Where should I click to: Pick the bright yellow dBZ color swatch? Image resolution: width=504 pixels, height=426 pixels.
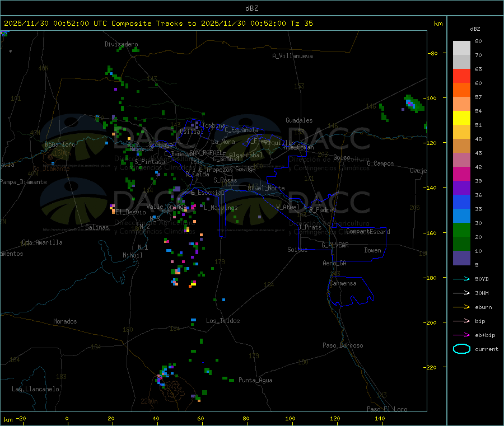click(461, 118)
